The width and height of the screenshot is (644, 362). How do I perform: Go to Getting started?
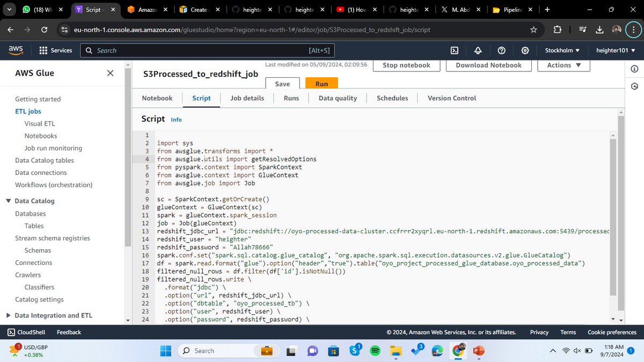(38, 99)
